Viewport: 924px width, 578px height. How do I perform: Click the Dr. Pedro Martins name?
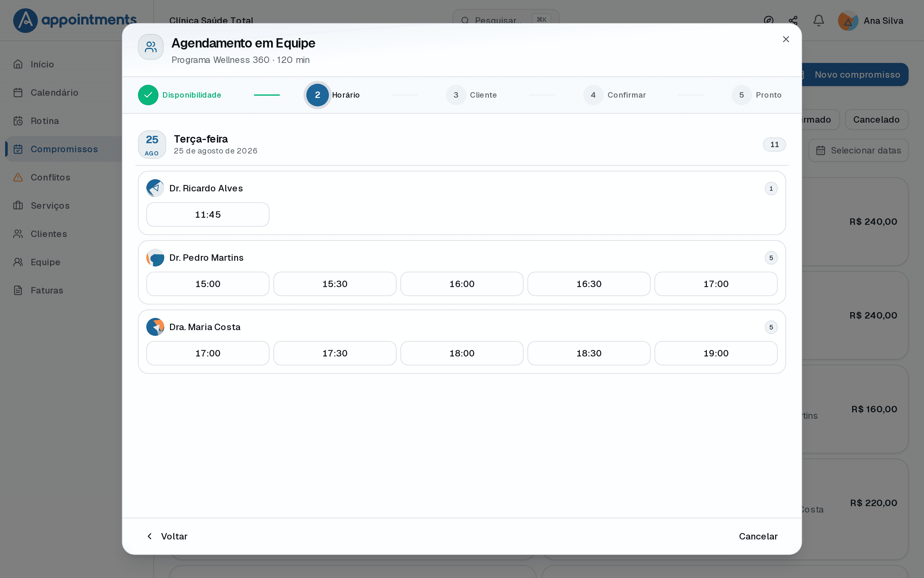coord(206,258)
